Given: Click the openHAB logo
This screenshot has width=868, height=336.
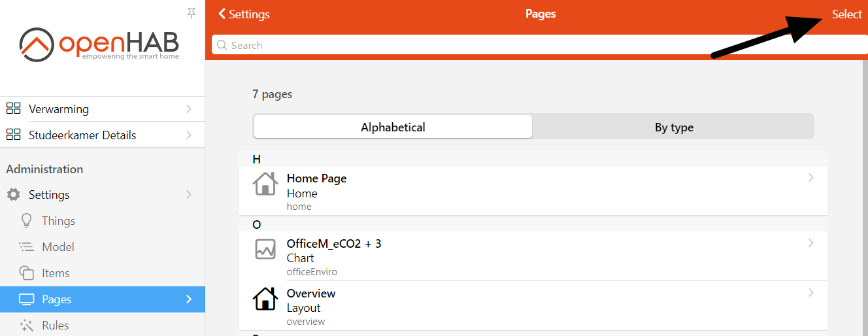Looking at the screenshot, I should pyautogui.click(x=99, y=44).
